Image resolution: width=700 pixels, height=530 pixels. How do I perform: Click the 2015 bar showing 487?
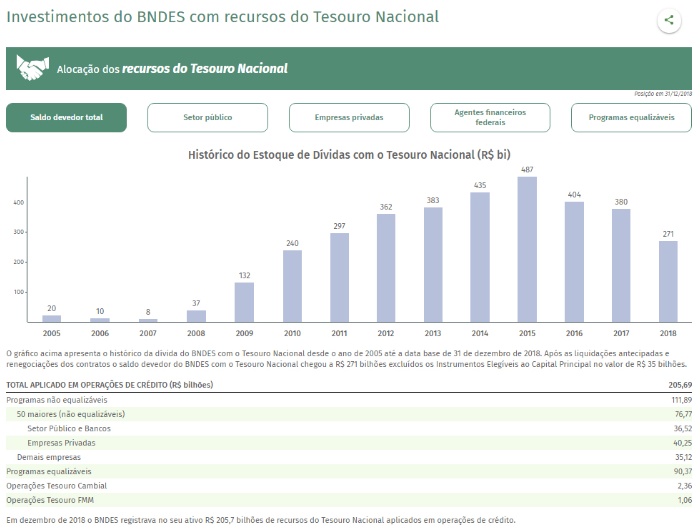527,249
